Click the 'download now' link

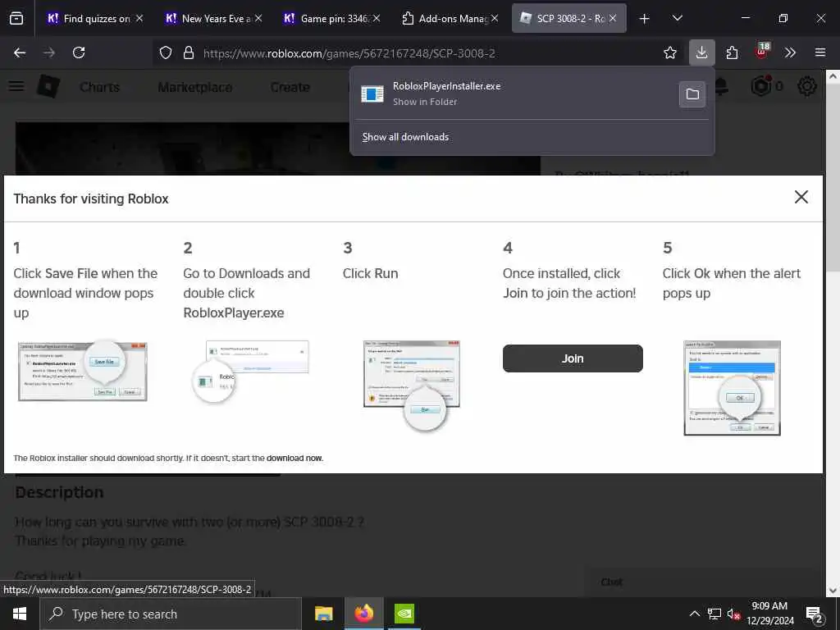pos(294,458)
